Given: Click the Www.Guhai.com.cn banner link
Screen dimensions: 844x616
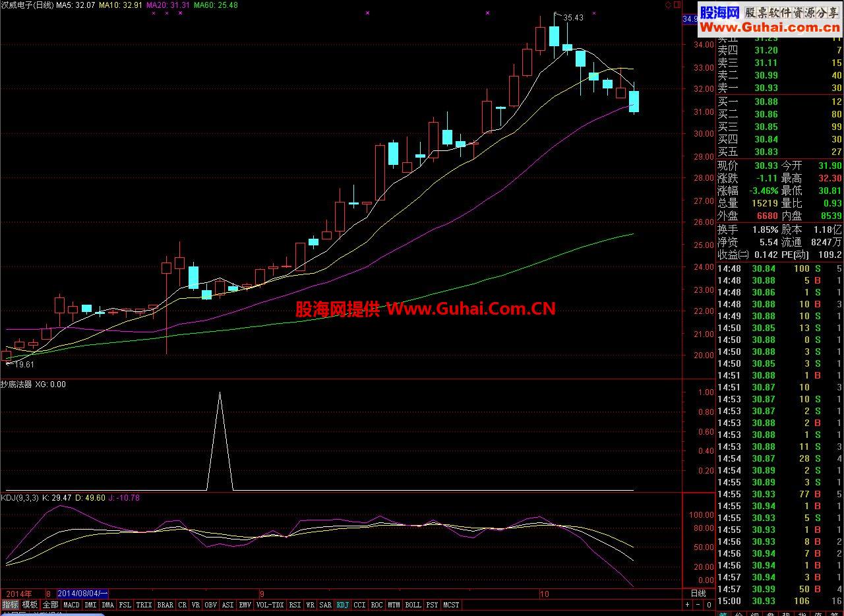Looking at the screenshot, I should (x=770, y=27).
